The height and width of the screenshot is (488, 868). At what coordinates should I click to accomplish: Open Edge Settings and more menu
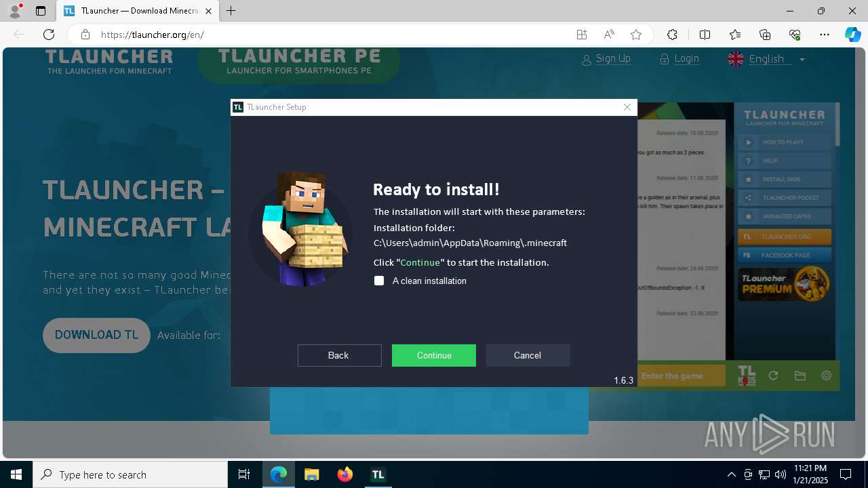(x=825, y=35)
